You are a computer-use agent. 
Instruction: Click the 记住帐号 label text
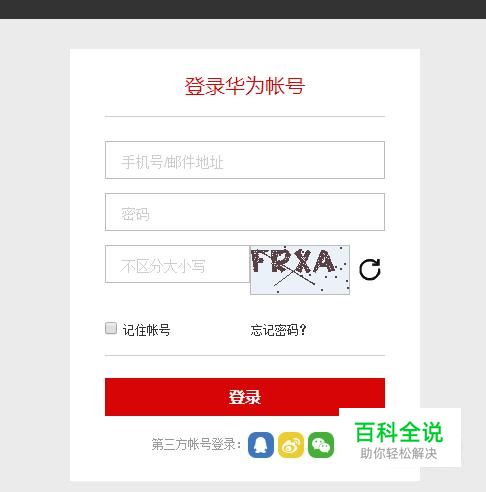point(146,330)
